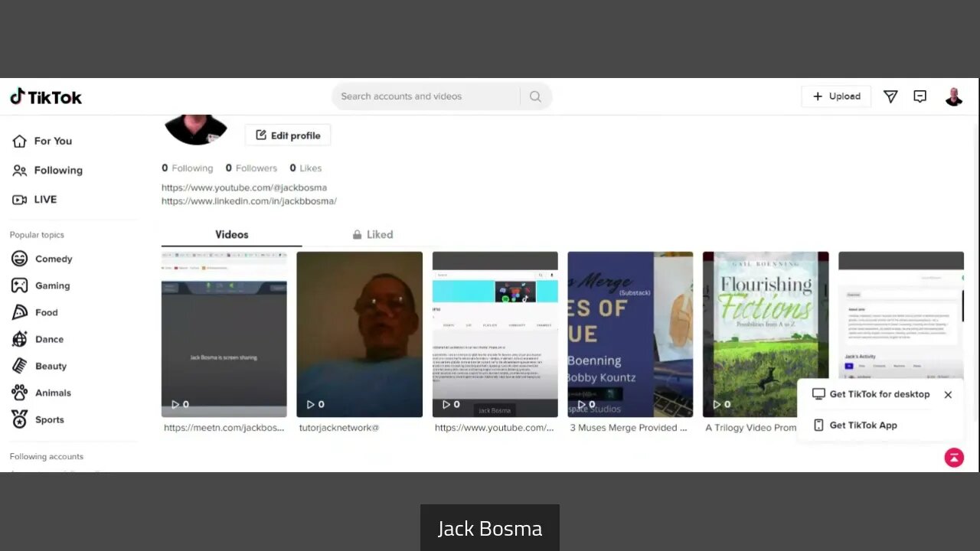
Task: Open the messages paper-plane icon
Action: [890, 96]
